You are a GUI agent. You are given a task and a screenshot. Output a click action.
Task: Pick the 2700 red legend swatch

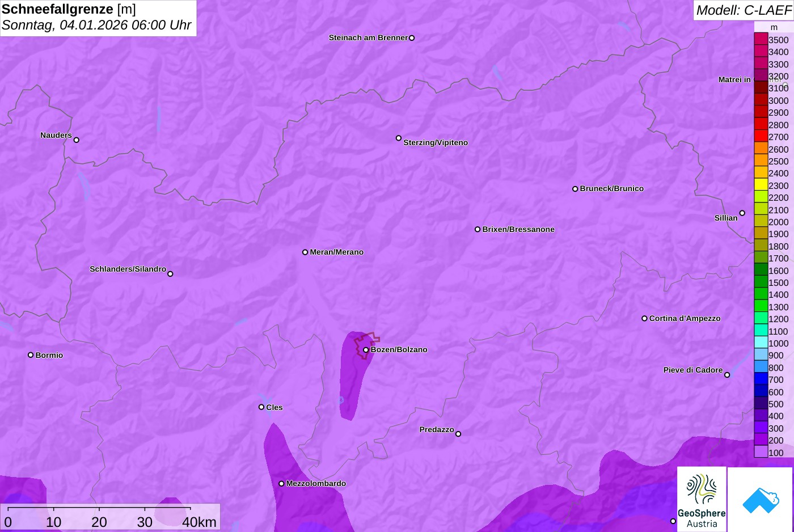point(761,136)
